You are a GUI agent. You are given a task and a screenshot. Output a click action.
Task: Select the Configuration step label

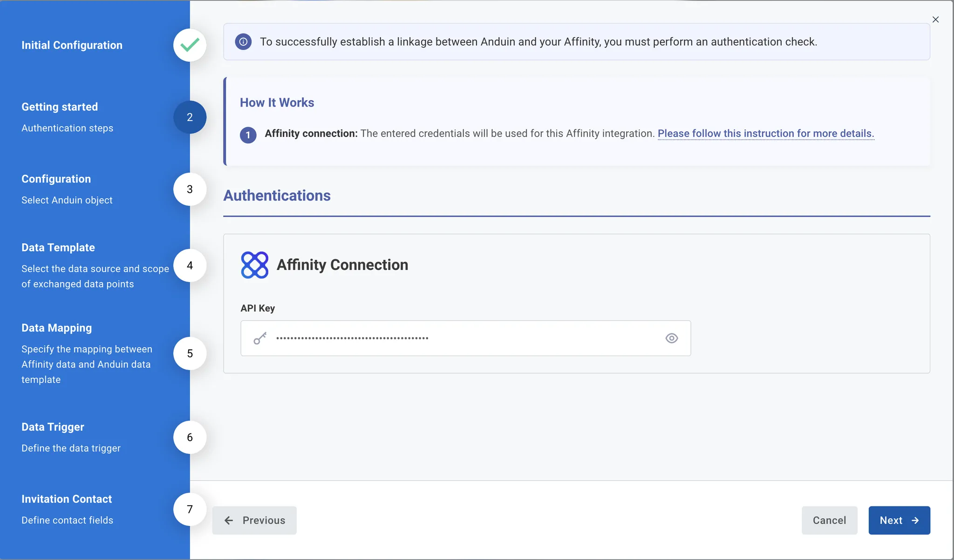pos(56,179)
